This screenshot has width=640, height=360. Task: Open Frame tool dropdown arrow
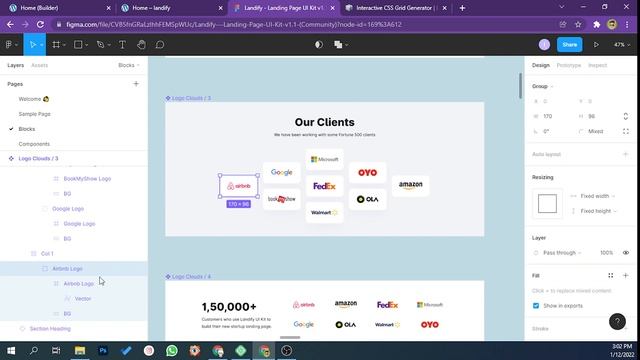[x=64, y=45]
